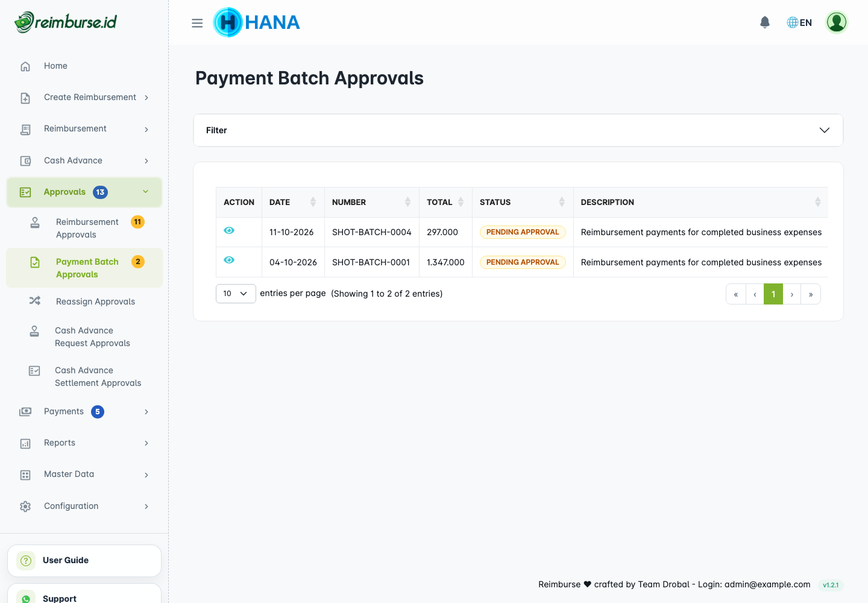Expand the Create Reimbursement submenu chevron

click(x=146, y=98)
